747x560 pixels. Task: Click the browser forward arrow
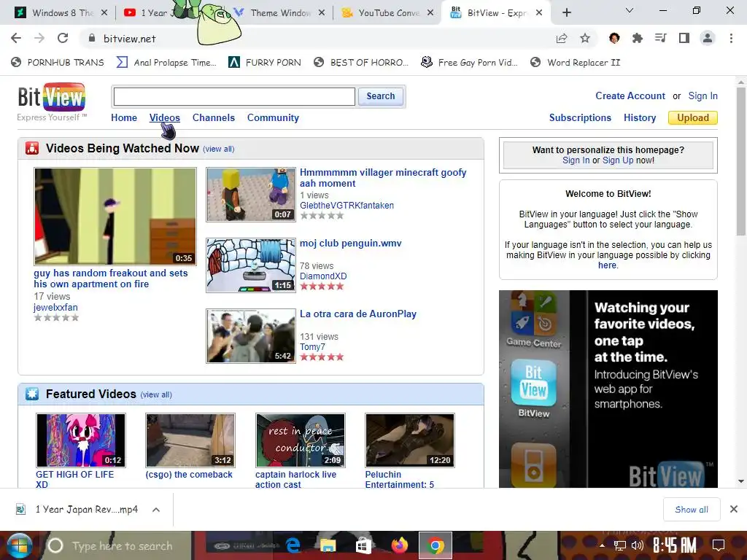pos(39,38)
